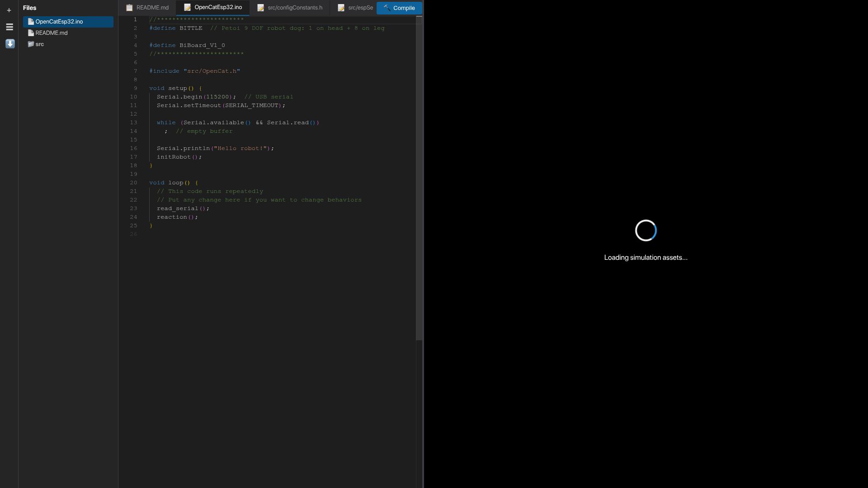Click '#include "src/OpenCat.h"' code line
The image size is (868, 488).
tap(195, 71)
